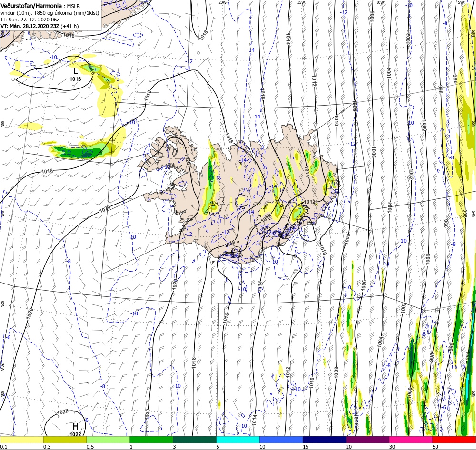Click the 'Veðurstofan/Harmonie' title text
This screenshot has height=450, width=476.
point(31,6)
